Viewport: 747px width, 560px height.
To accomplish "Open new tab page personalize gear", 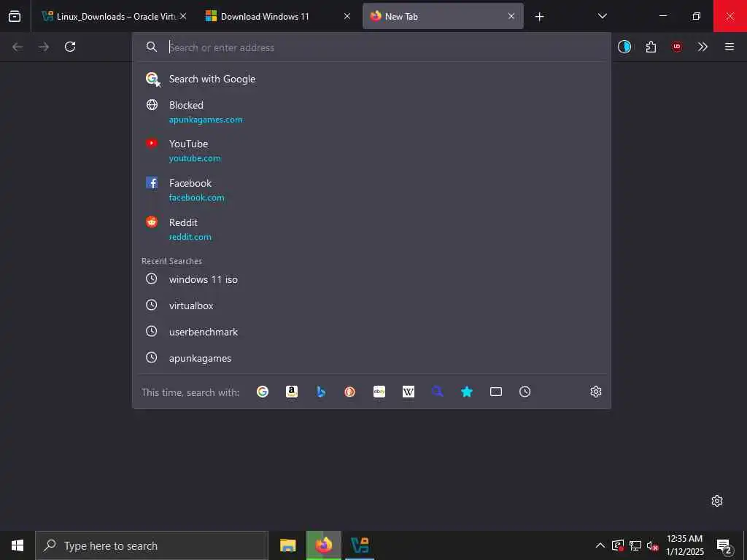I will click(x=717, y=501).
